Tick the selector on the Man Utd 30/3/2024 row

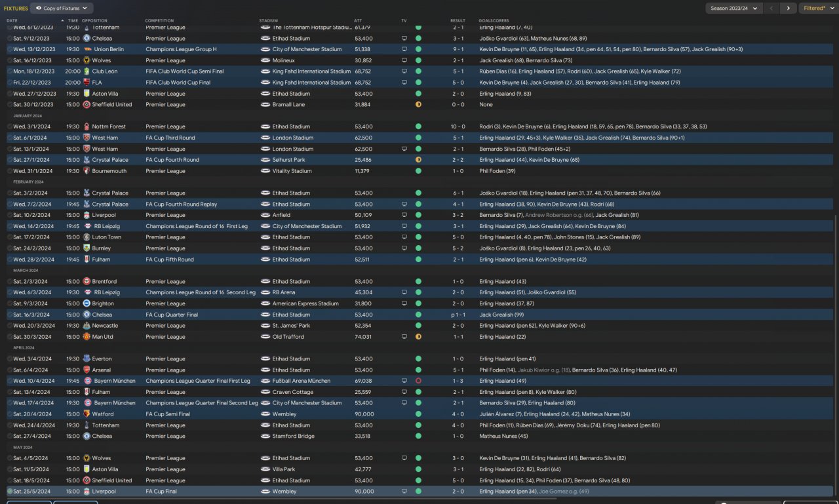(10, 337)
